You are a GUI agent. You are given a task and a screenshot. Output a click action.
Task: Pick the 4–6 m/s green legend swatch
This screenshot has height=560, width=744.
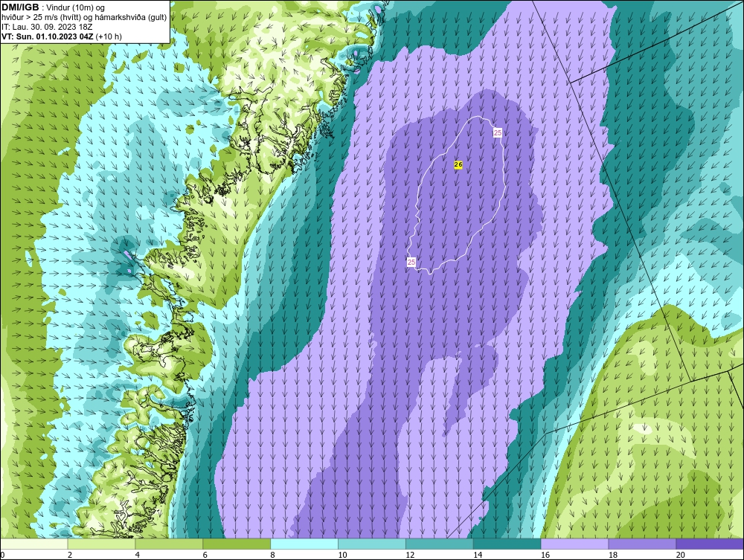[169, 544]
